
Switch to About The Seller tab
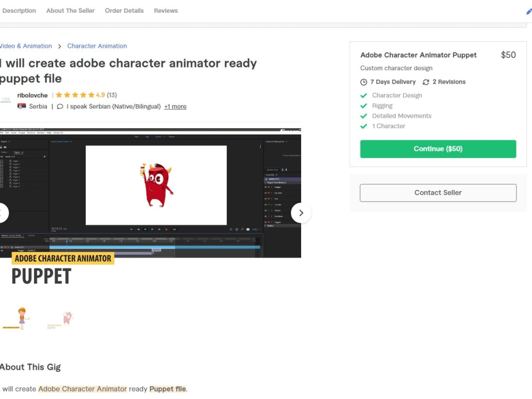tap(70, 11)
